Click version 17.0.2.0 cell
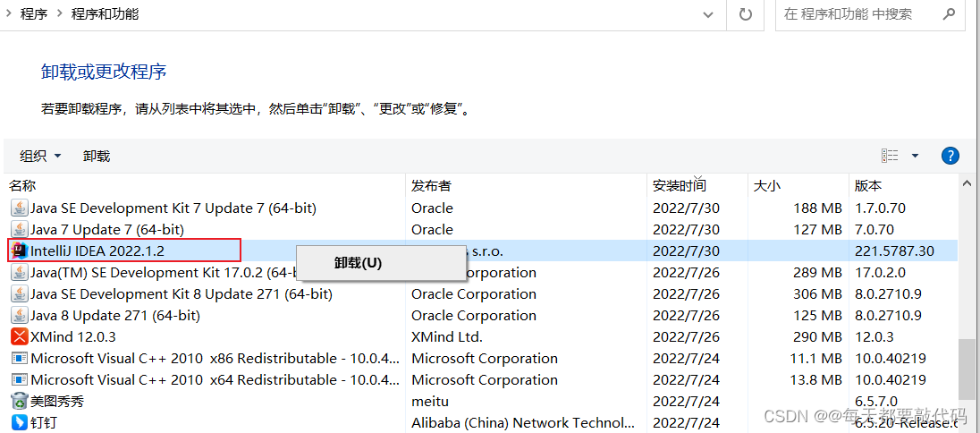This screenshot has height=433, width=980. pos(880,272)
